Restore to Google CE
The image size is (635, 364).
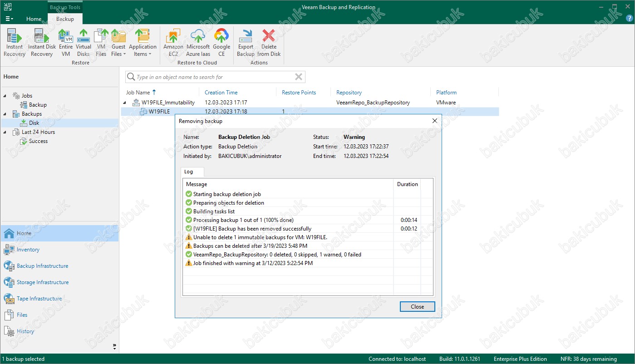(222, 43)
